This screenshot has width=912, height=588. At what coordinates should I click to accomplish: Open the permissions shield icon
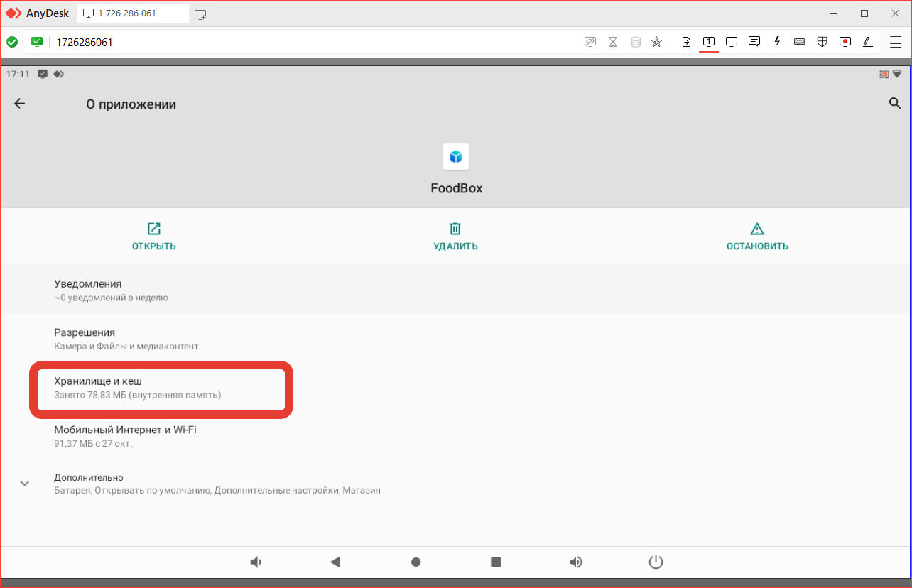tap(823, 42)
